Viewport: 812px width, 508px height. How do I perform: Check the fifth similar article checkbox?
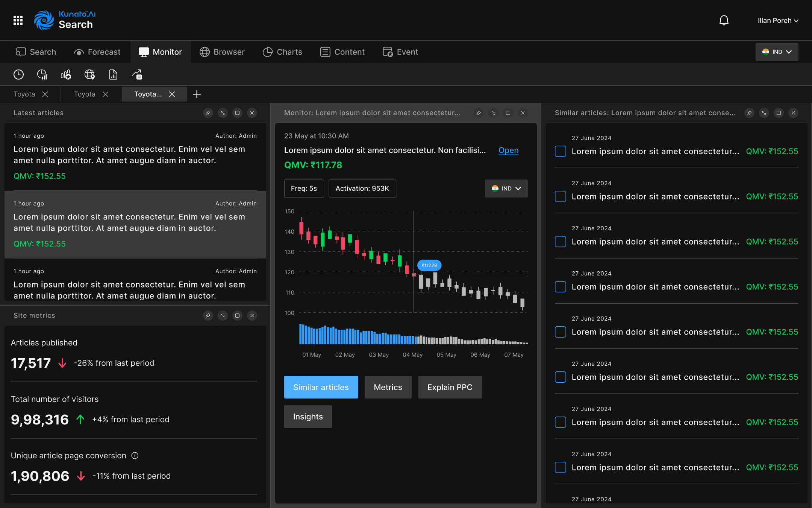tap(561, 332)
